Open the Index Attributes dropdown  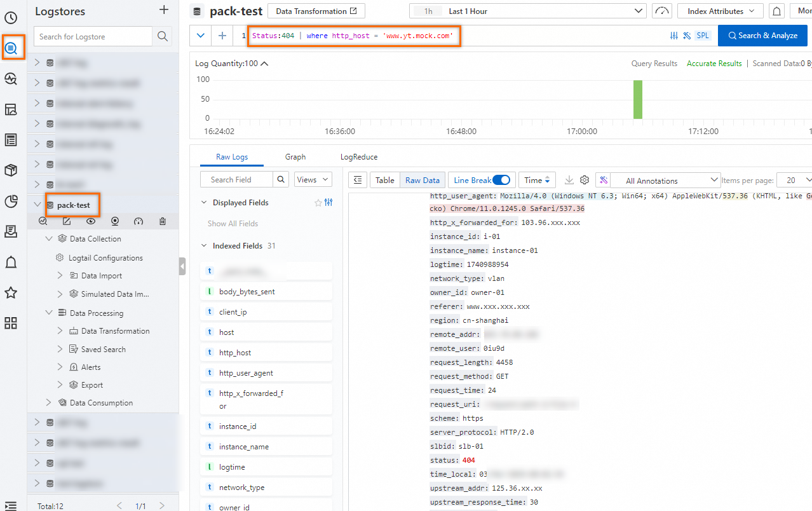coord(720,11)
